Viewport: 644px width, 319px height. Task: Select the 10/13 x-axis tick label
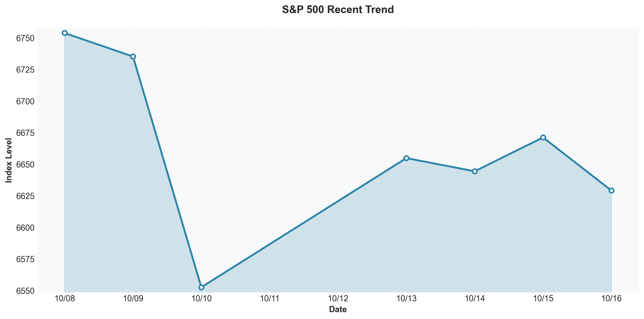click(406, 299)
